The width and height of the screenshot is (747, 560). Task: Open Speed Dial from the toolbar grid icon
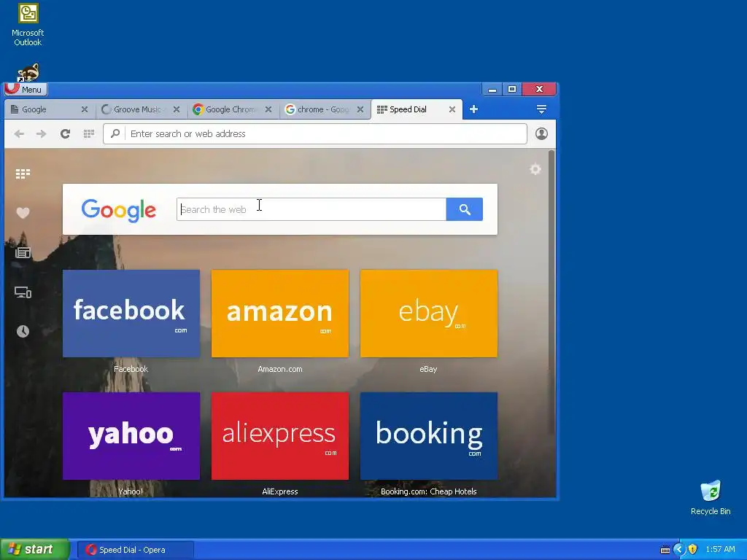point(88,134)
